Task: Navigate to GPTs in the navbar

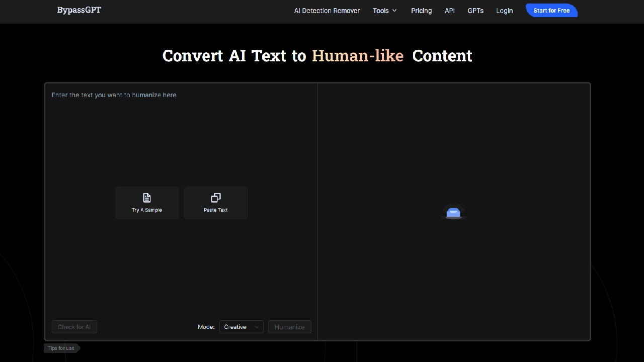Action: pos(475,11)
